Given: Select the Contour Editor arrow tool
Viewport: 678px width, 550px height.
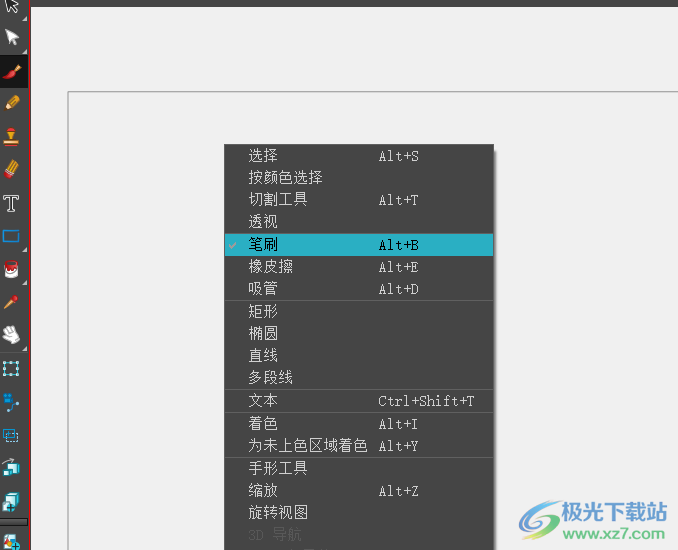Looking at the screenshot, I should (x=12, y=37).
